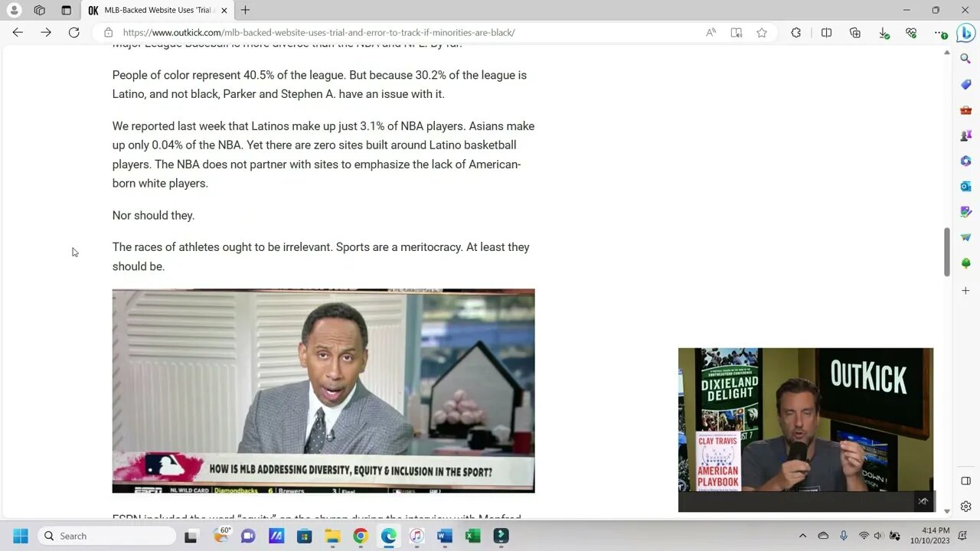Open Browser essentials heart icon
The height and width of the screenshot is (551, 980).
(x=911, y=32)
